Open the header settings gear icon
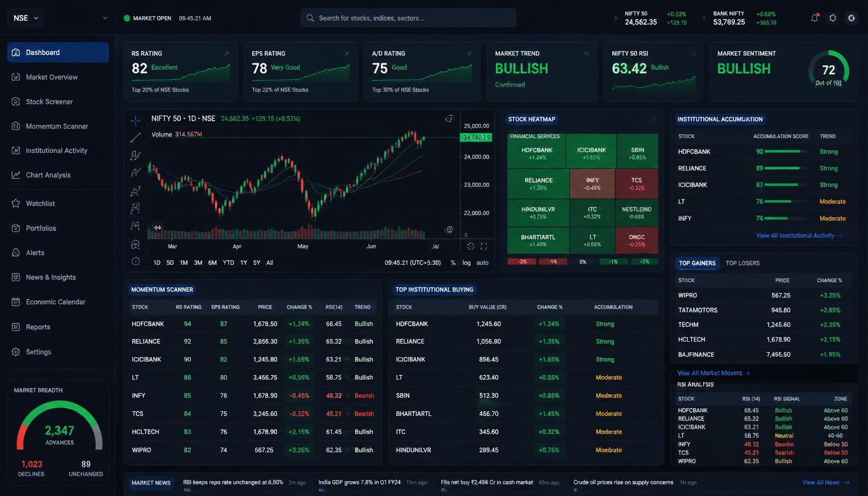This screenshot has width=868, height=496. tap(832, 18)
